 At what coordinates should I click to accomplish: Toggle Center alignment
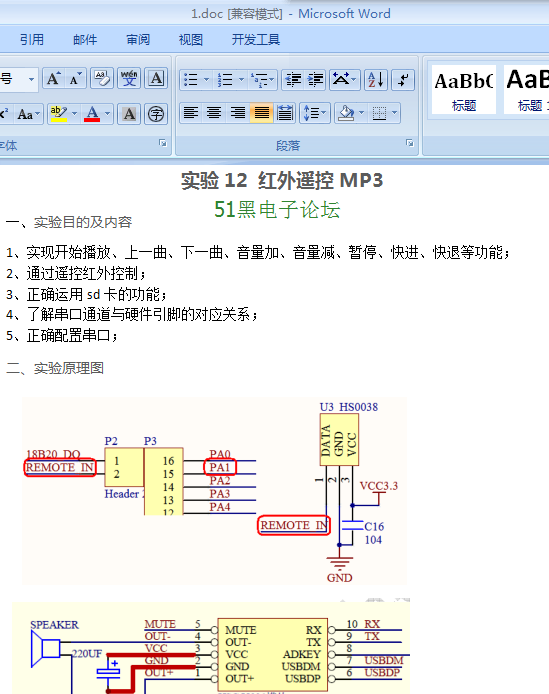[x=214, y=113]
